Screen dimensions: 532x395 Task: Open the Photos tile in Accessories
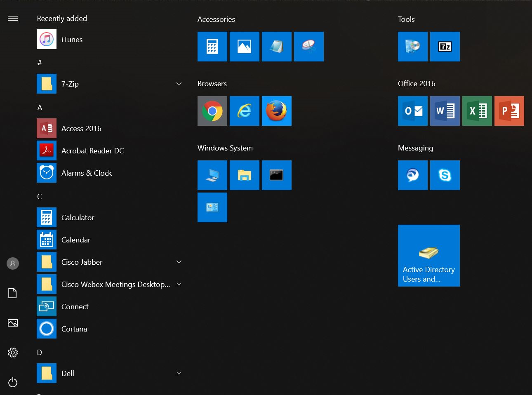pos(245,47)
